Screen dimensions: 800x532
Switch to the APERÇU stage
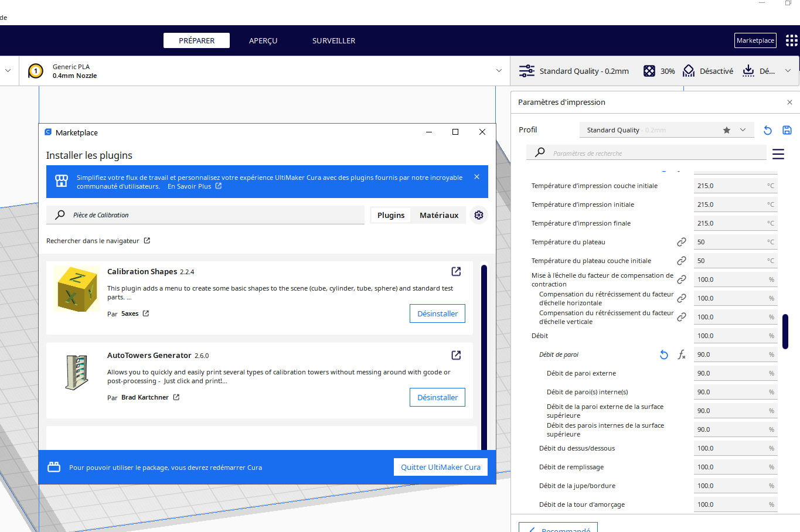263,40
